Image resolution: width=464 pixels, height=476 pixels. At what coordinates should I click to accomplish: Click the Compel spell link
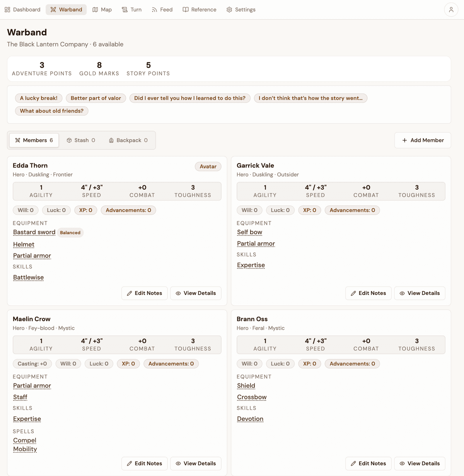pos(25,440)
